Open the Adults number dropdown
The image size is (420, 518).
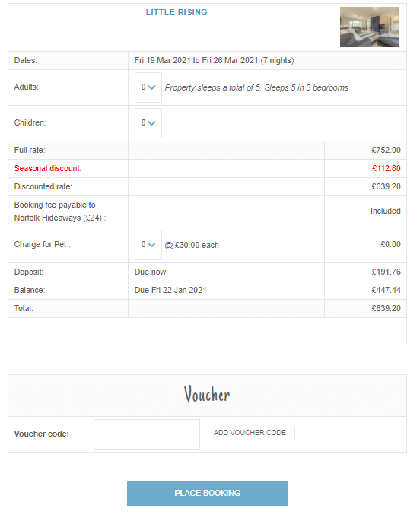point(148,87)
